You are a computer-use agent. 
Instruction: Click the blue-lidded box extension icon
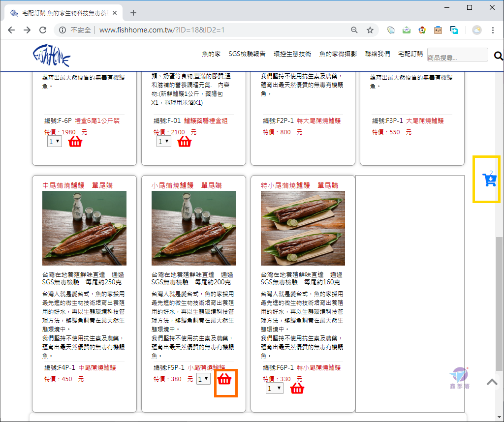tap(438, 30)
